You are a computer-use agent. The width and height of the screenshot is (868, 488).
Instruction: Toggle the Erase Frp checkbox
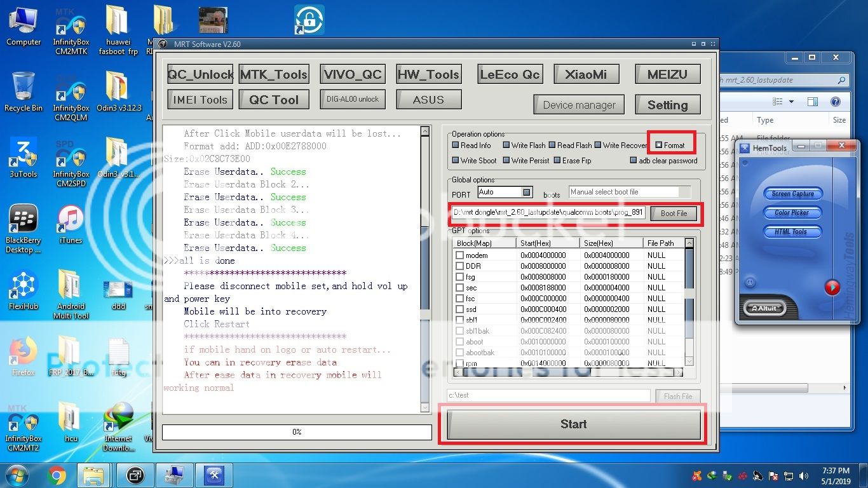pyautogui.click(x=557, y=161)
